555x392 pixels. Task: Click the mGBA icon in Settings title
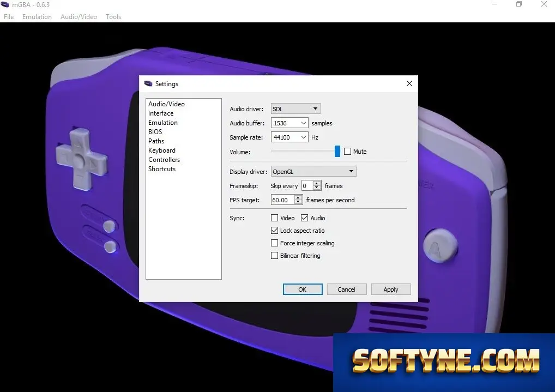(148, 83)
